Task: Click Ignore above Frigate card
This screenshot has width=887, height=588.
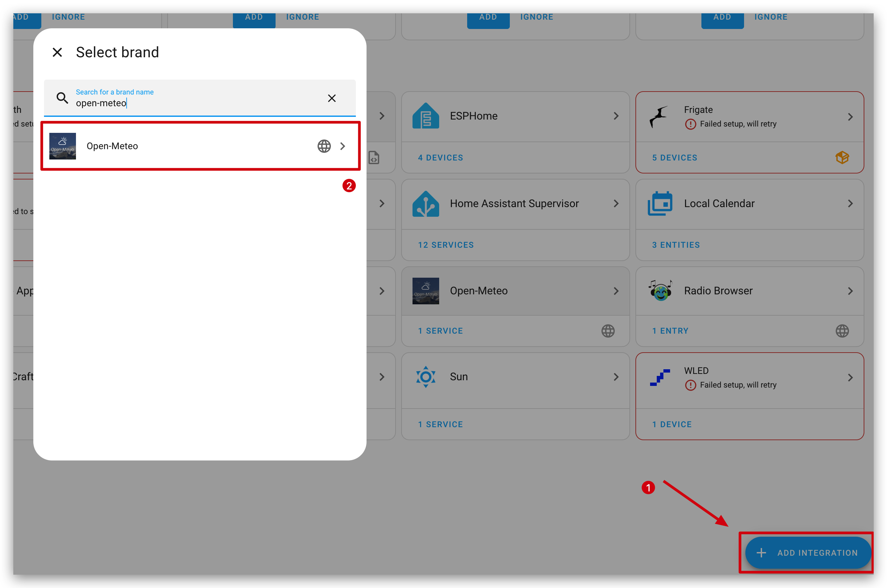Action: point(771,17)
